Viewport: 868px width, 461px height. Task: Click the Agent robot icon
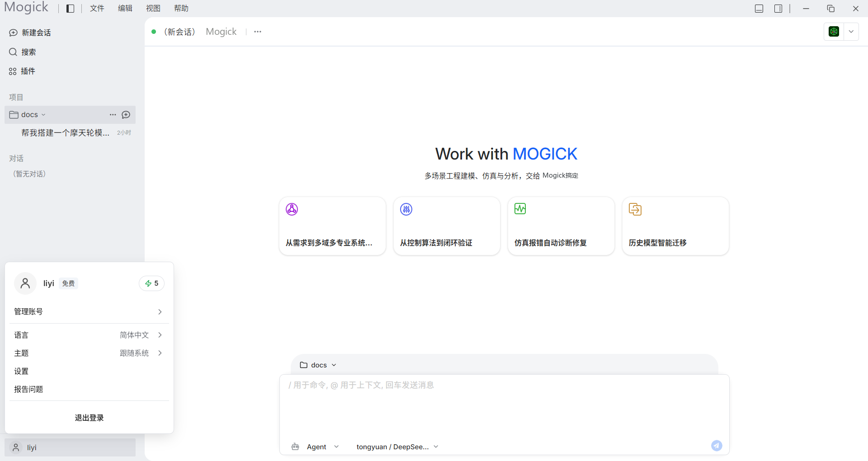pos(296,447)
